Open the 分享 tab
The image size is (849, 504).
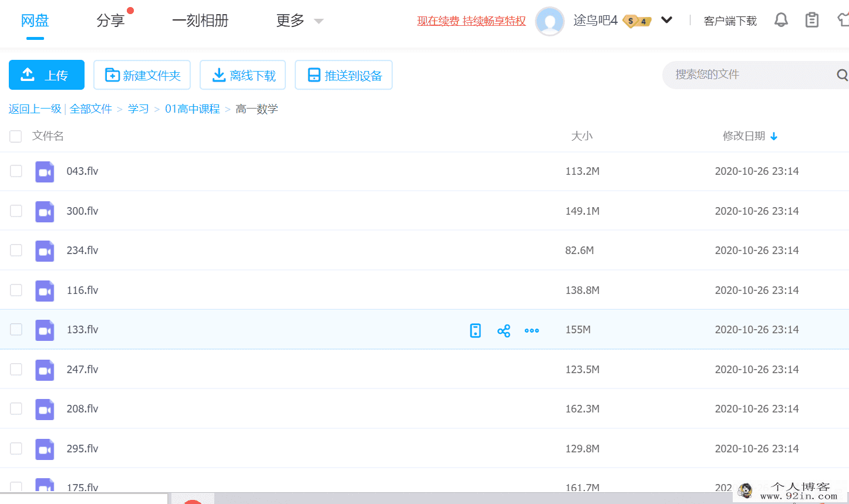[110, 21]
